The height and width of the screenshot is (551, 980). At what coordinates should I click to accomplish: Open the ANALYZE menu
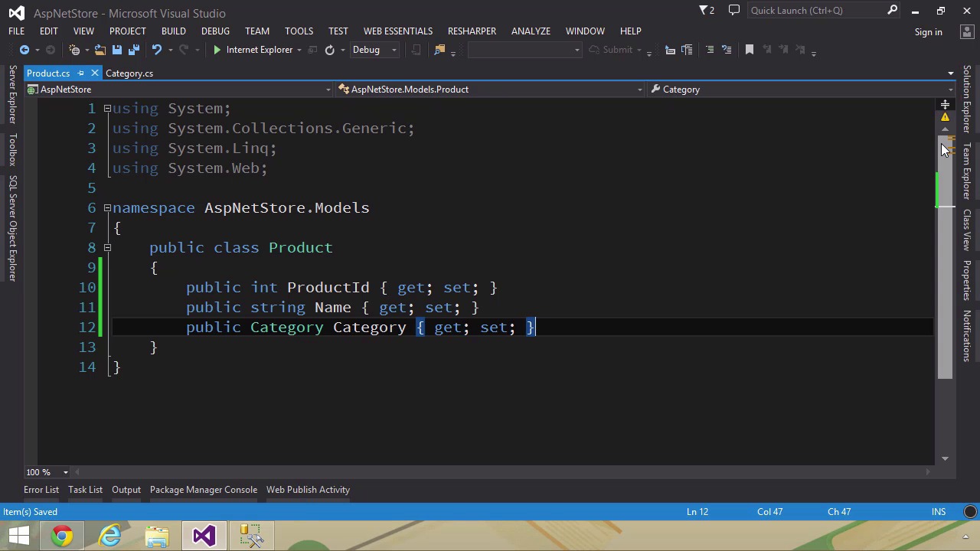(x=531, y=31)
